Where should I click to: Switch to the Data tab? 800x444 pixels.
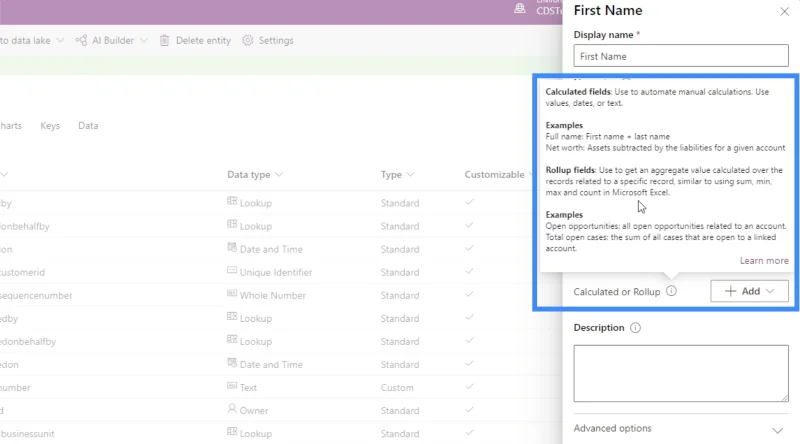tap(88, 126)
